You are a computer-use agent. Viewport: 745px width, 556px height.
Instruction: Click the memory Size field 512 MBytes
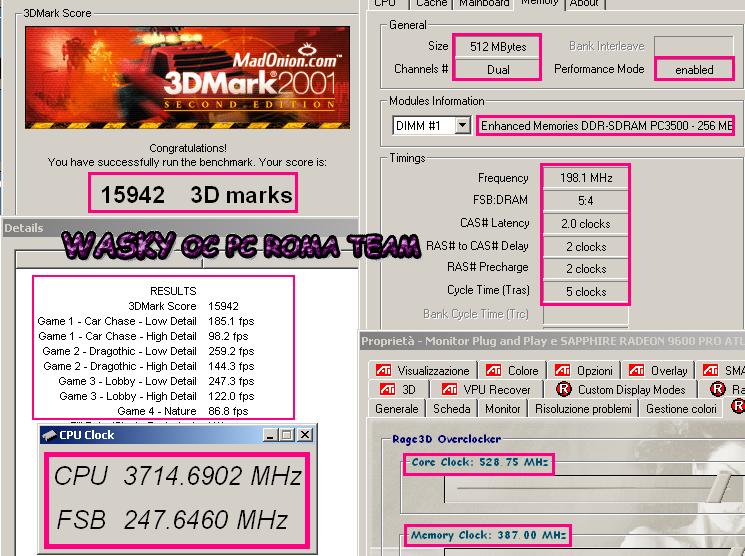[x=497, y=47]
